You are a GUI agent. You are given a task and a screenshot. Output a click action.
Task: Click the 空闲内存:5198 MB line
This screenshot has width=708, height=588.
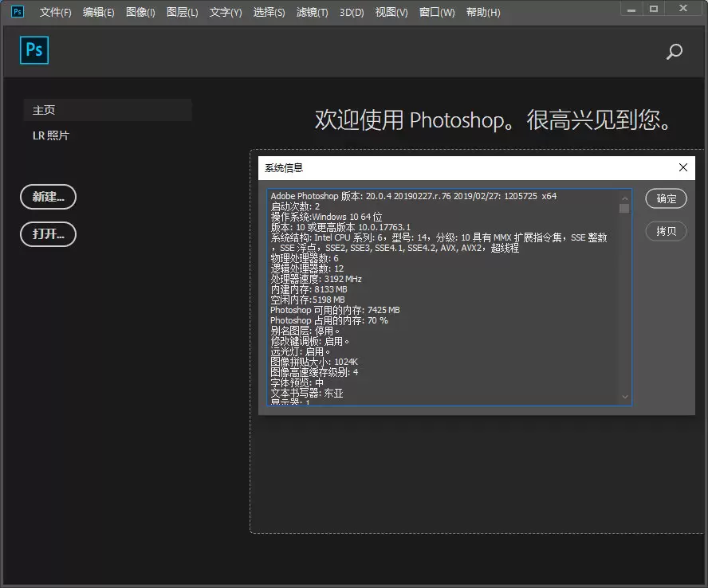coord(308,300)
